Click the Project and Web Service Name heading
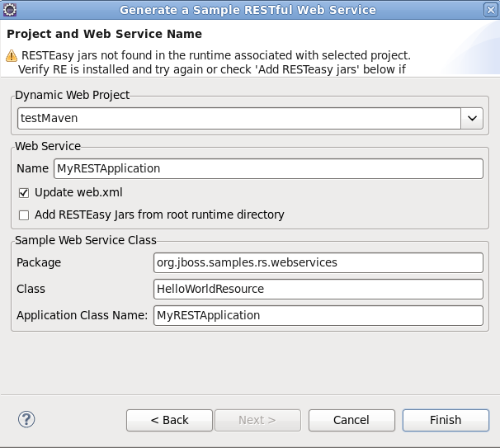Image resolution: width=500 pixels, height=448 pixels. point(104,35)
